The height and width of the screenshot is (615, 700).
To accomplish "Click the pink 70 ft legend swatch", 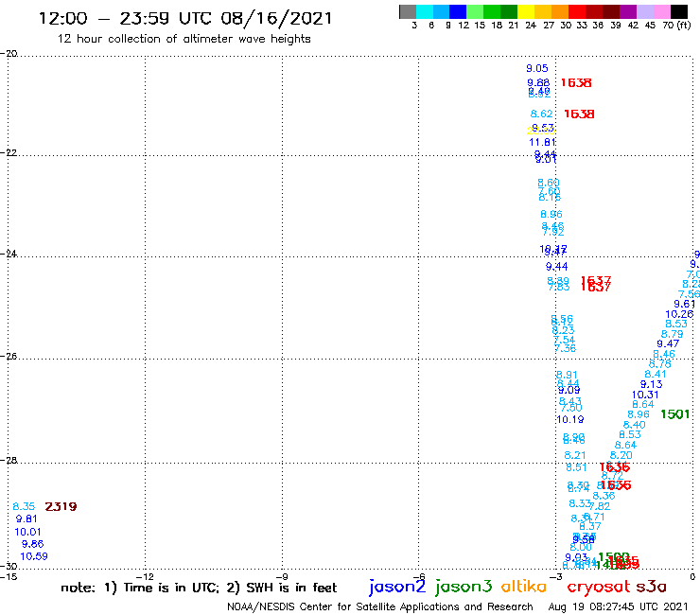I will [x=661, y=11].
